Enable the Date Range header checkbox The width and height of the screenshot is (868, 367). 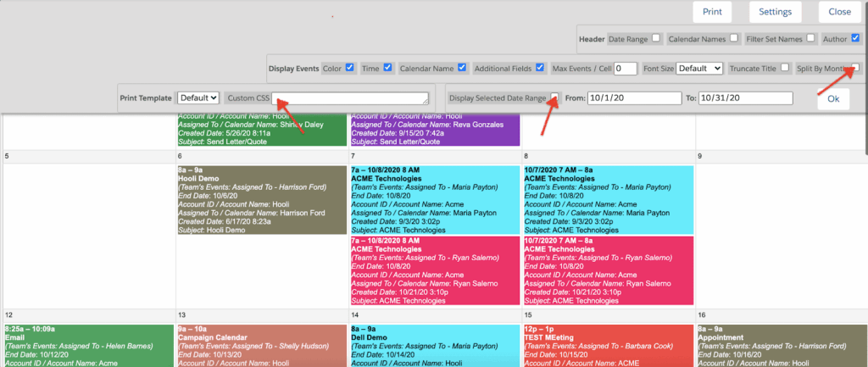[656, 39]
